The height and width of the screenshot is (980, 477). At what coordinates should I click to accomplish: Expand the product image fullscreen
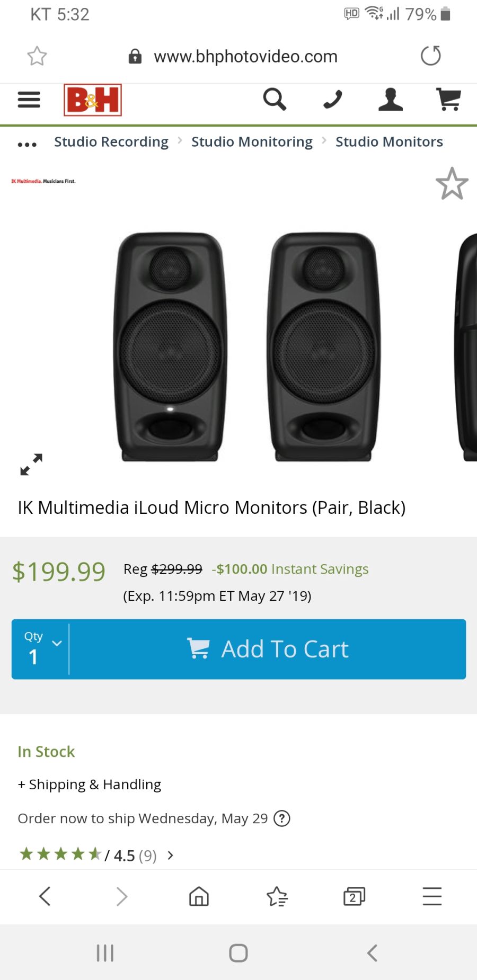[31, 465]
